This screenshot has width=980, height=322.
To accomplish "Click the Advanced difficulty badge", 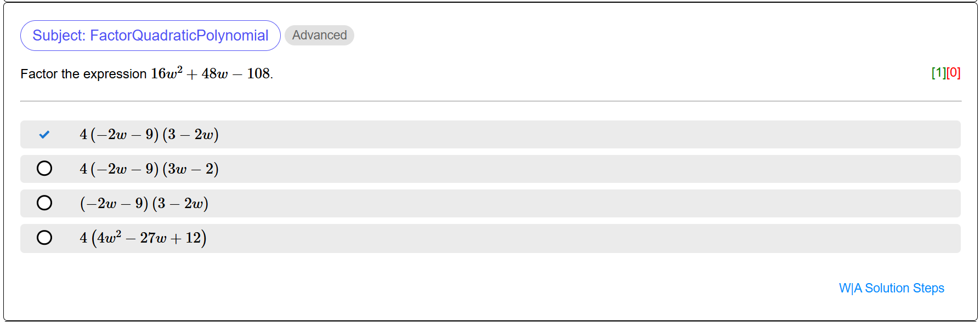I will [319, 35].
